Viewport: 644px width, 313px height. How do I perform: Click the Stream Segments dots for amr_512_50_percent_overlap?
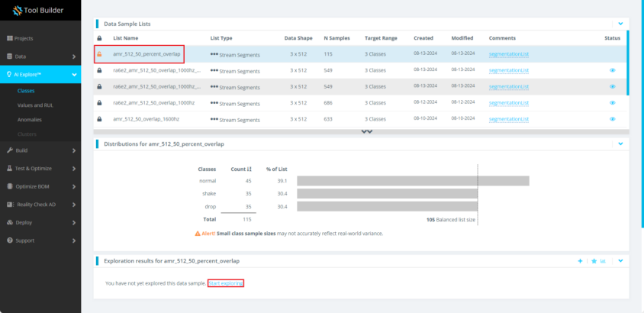coord(214,54)
